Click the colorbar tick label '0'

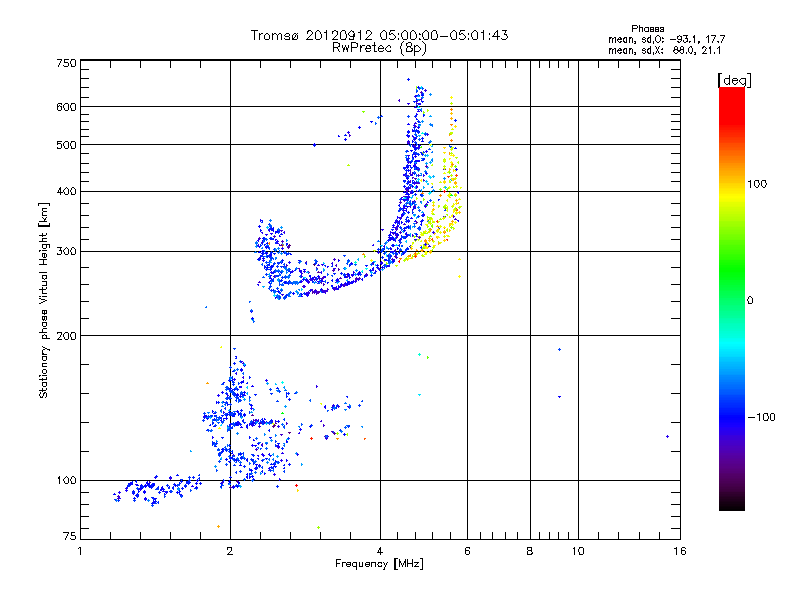[x=750, y=301]
